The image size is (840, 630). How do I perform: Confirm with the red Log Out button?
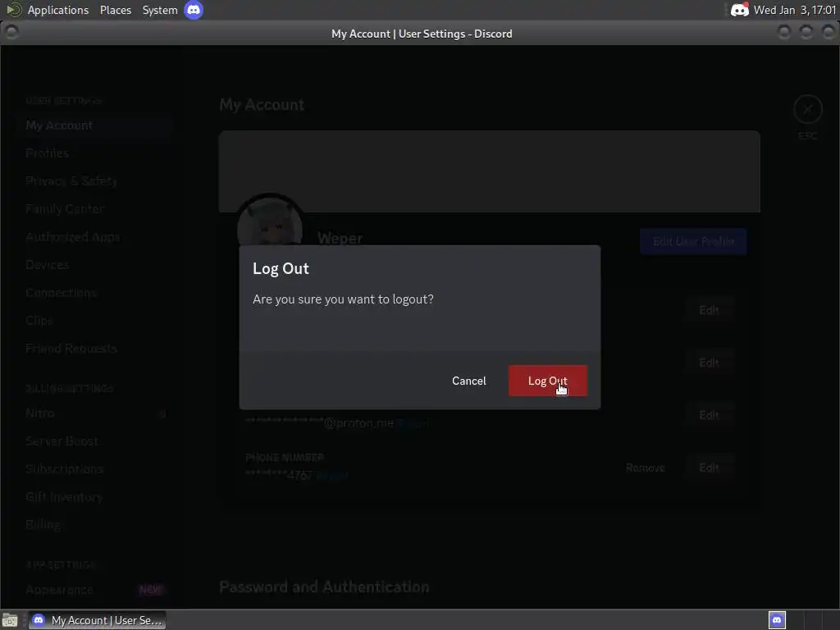coord(547,381)
